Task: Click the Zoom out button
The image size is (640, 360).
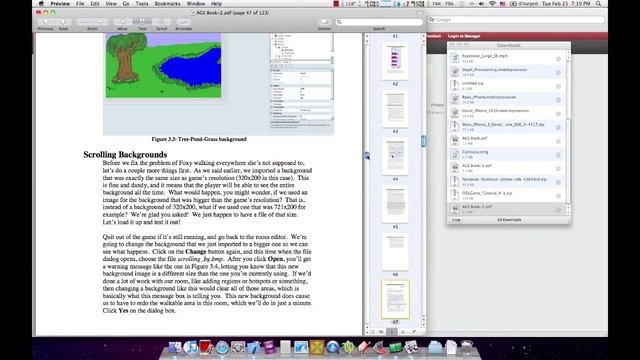Action: tap(84, 22)
